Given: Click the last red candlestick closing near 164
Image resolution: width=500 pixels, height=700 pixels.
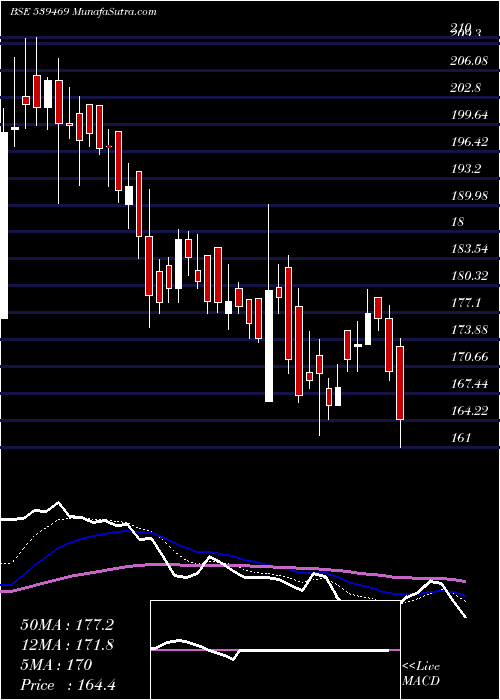Looking at the screenshot, I should tap(400, 383).
